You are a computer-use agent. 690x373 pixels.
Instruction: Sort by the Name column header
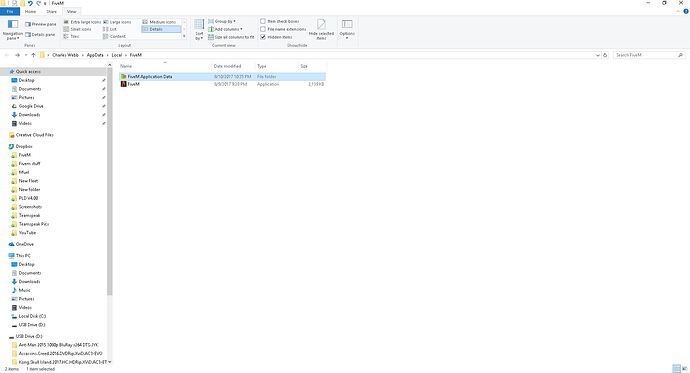(165, 66)
